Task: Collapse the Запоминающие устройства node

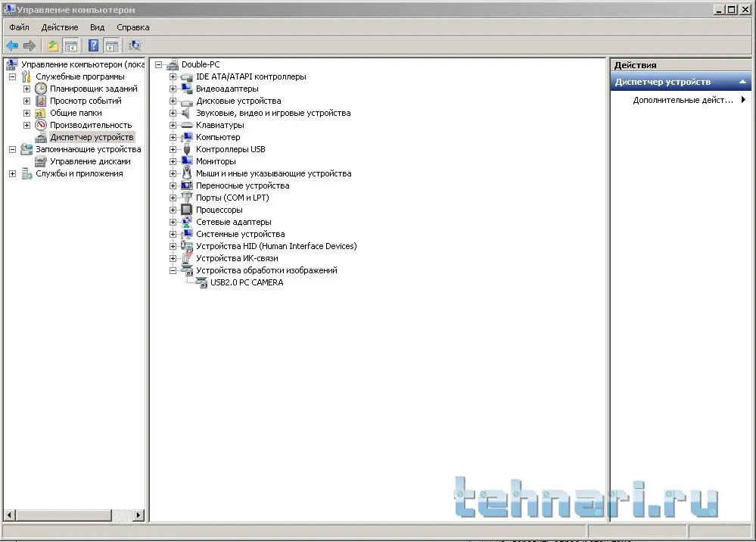Action: click(13, 149)
